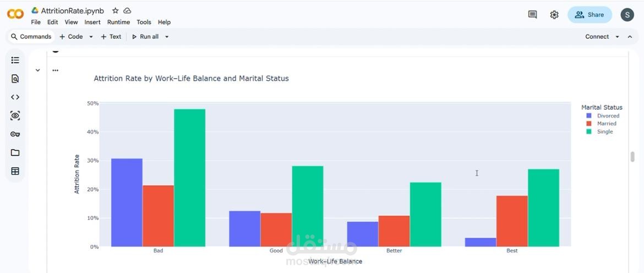
Task: Click the 50% y-axis tick label
Action: pyautogui.click(x=93, y=103)
